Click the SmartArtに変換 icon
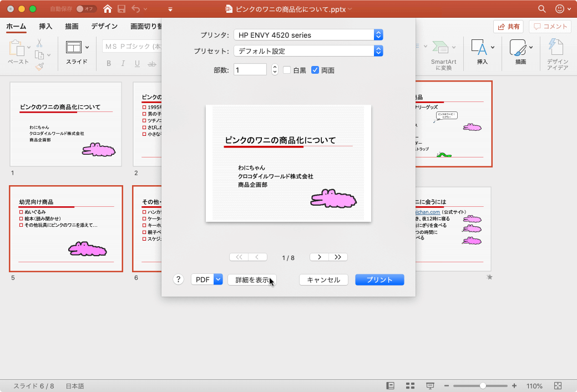The width and height of the screenshot is (577, 392). pos(441,47)
